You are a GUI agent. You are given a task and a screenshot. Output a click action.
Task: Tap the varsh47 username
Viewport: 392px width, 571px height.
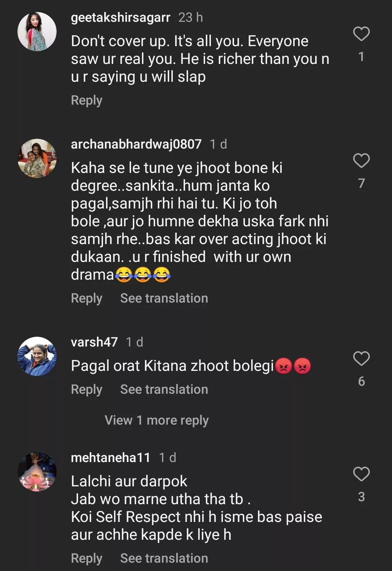pyautogui.click(x=94, y=342)
